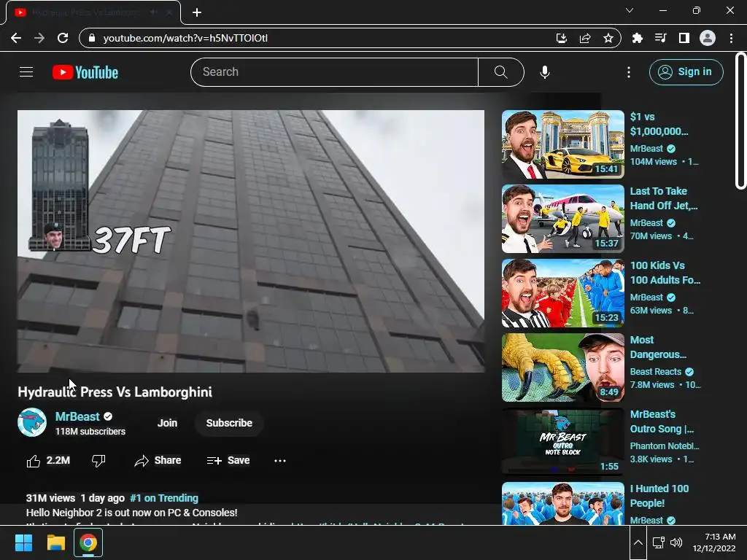Open Beast Reacts channel name
The image size is (747, 560).
tap(656, 371)
